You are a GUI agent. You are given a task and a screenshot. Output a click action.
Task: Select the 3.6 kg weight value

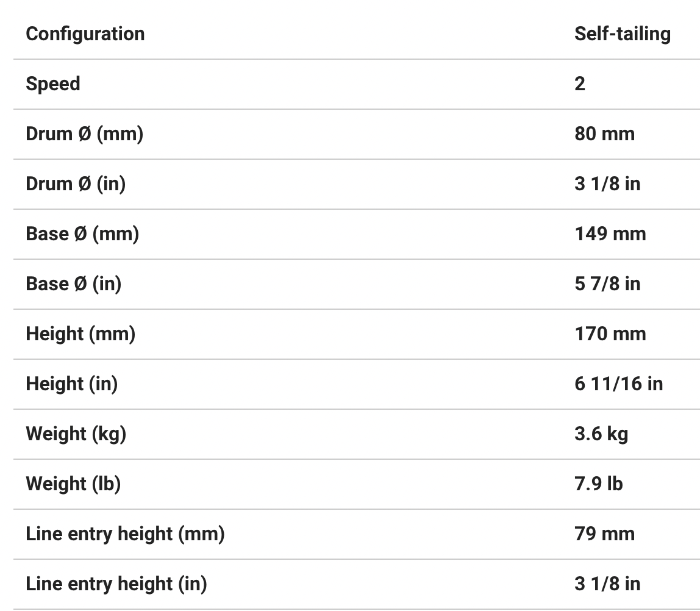[x=601, y=434]
